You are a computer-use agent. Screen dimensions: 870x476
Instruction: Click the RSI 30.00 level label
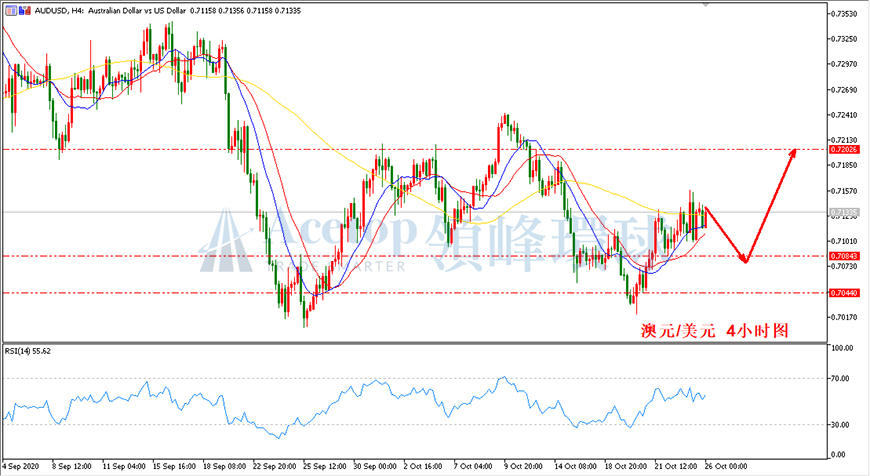point(841,424)
